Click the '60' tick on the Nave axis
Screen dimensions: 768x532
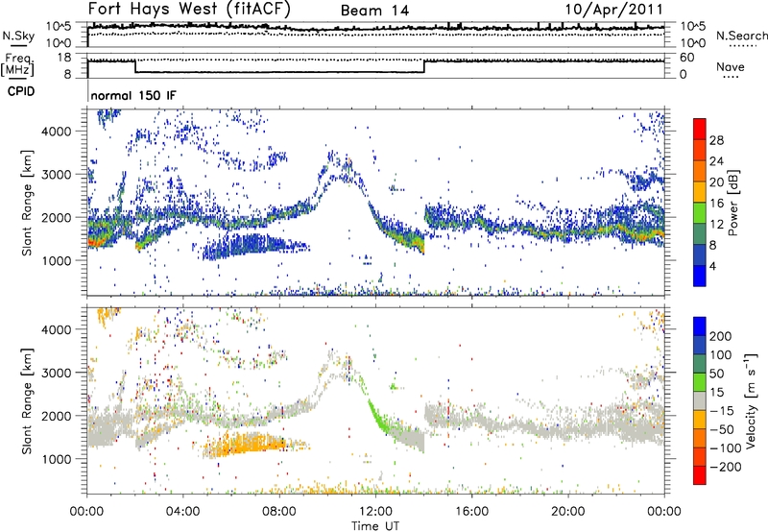tap(687, 58)
